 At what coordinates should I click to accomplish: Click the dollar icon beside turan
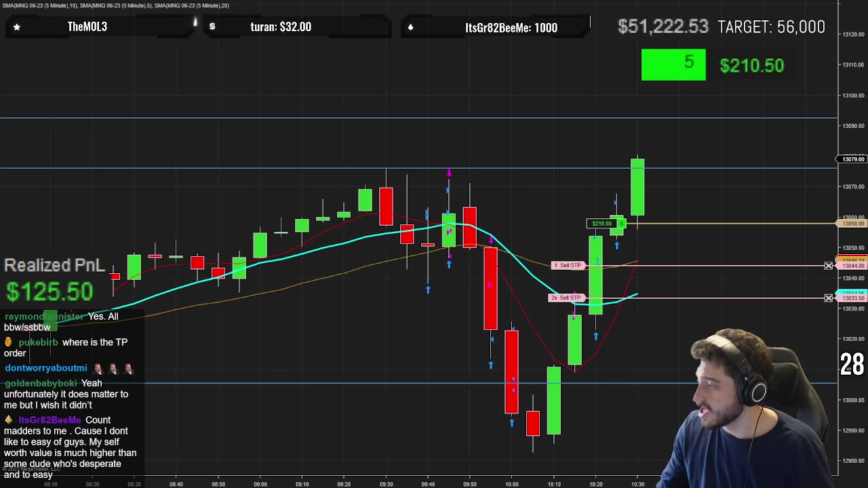(x=212, y=26)
